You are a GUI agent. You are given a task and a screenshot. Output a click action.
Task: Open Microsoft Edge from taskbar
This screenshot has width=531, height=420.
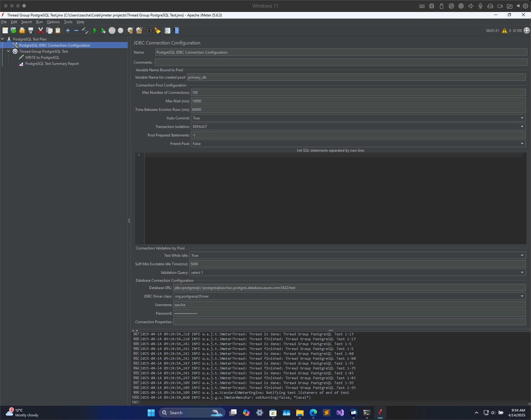click(x=313, y=413)
